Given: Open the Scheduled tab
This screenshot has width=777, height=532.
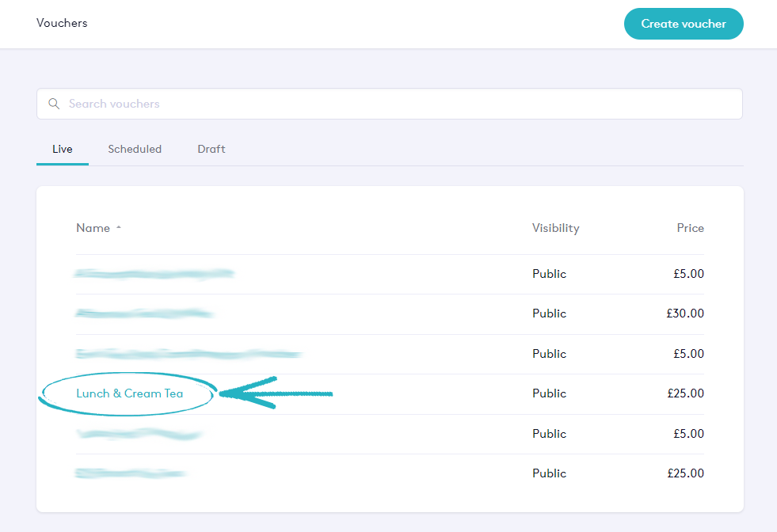Looking at the screenshot, I should [135, 149].
